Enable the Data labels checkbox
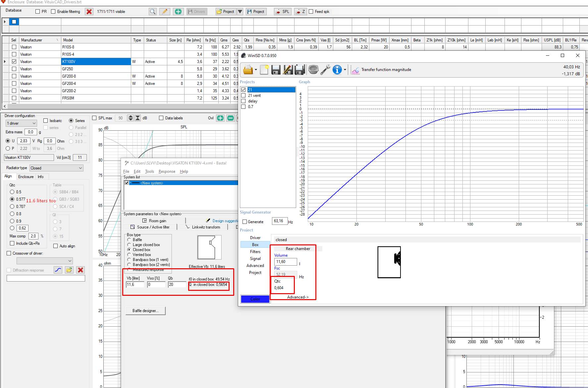This screenshot has height=388, width=588. tap(161, 118)
